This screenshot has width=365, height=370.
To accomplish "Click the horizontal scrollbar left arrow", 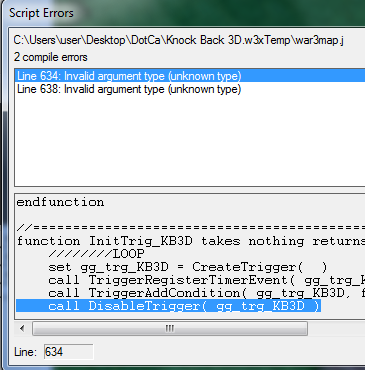I will point(22,329).
